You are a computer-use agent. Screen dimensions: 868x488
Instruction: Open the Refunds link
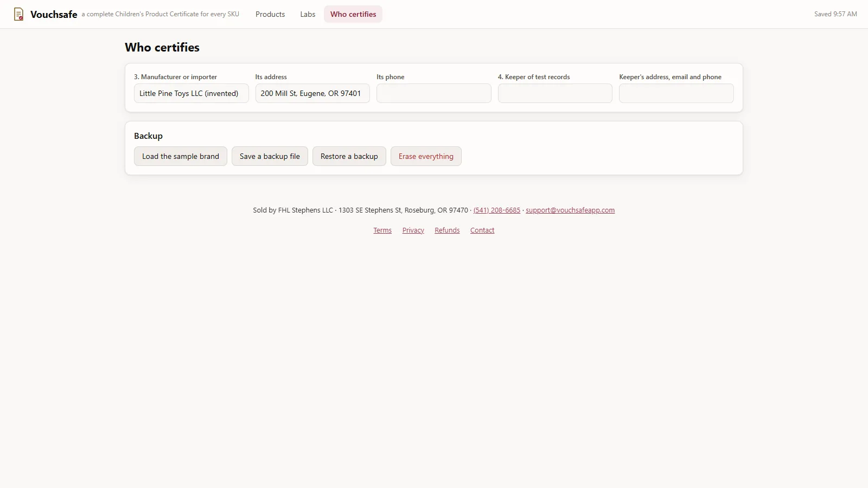click(x=447, y=230)
